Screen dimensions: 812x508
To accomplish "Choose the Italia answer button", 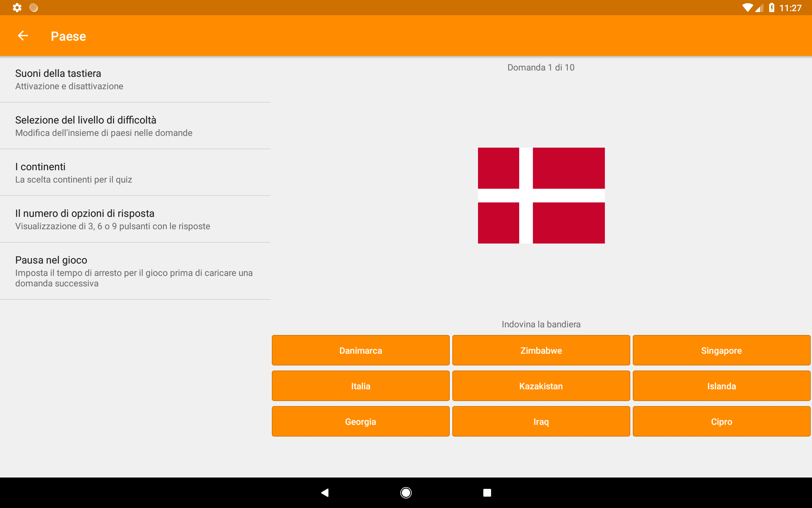I will click(361, 386).
